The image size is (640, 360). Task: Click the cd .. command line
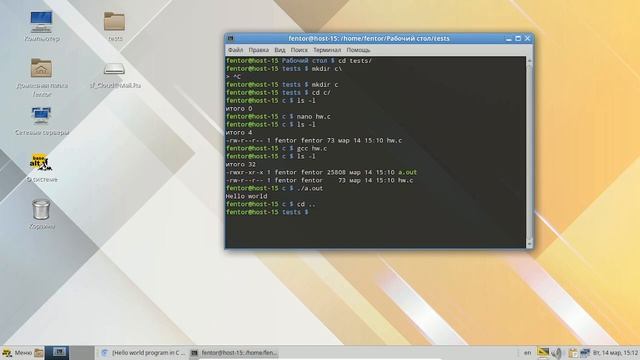[271, 204]
